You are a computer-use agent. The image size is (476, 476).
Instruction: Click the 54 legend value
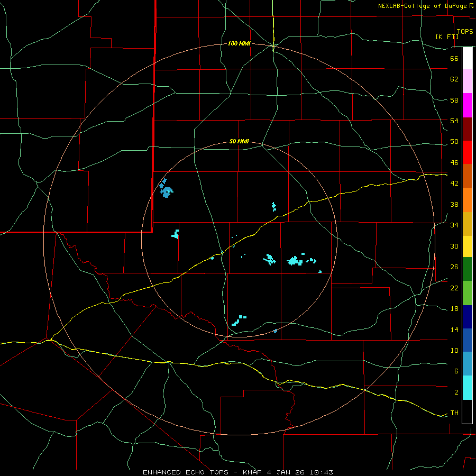coord(454,121)
